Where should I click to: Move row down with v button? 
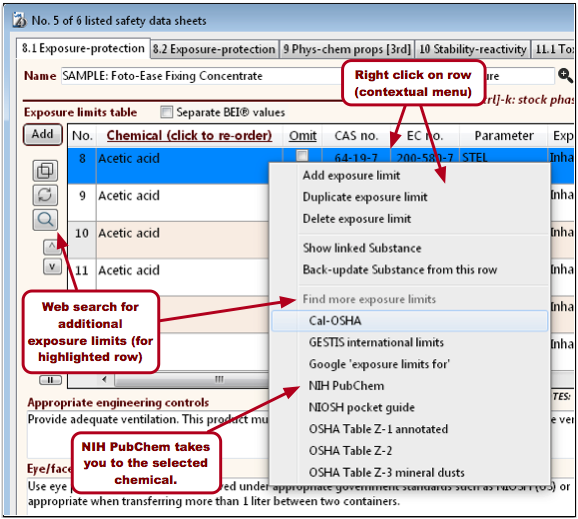coord(52,267)
